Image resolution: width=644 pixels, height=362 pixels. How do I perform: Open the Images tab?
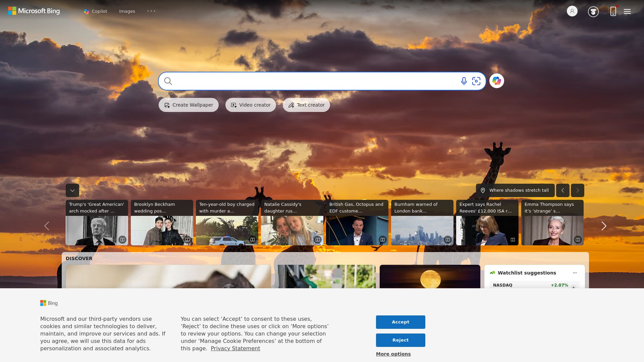pos(127,11)
